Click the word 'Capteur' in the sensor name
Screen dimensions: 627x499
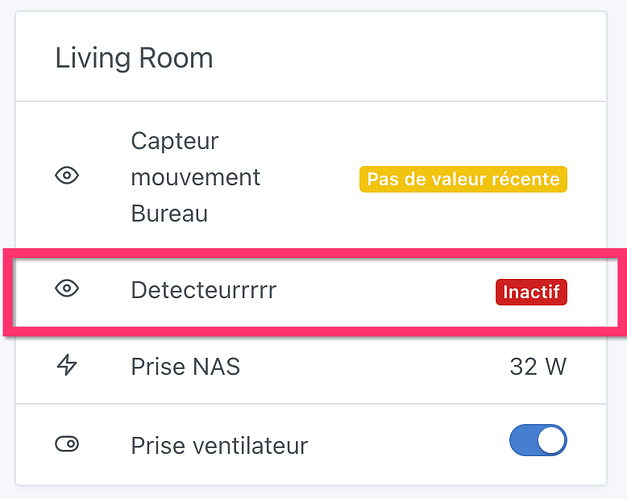(174, 141)
